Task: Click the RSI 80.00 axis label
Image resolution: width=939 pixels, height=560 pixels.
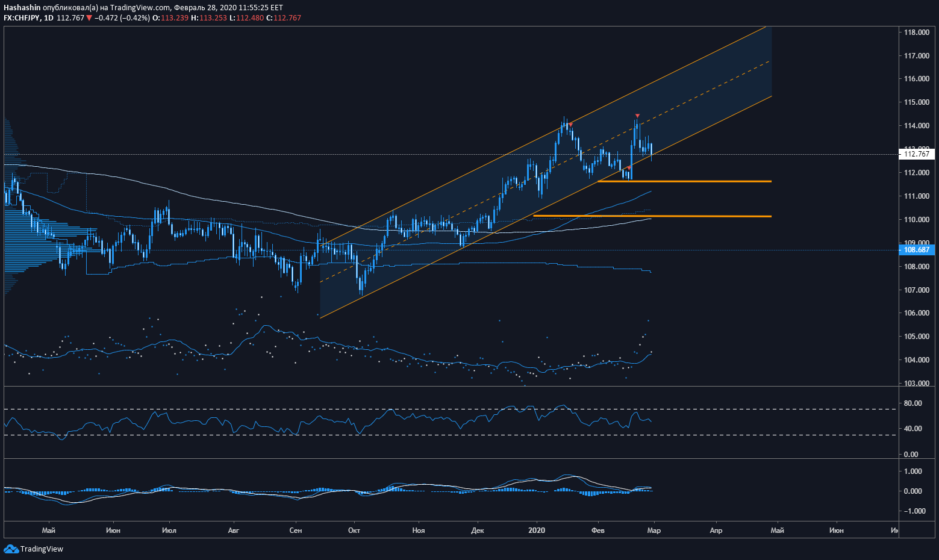Action: 912,403
